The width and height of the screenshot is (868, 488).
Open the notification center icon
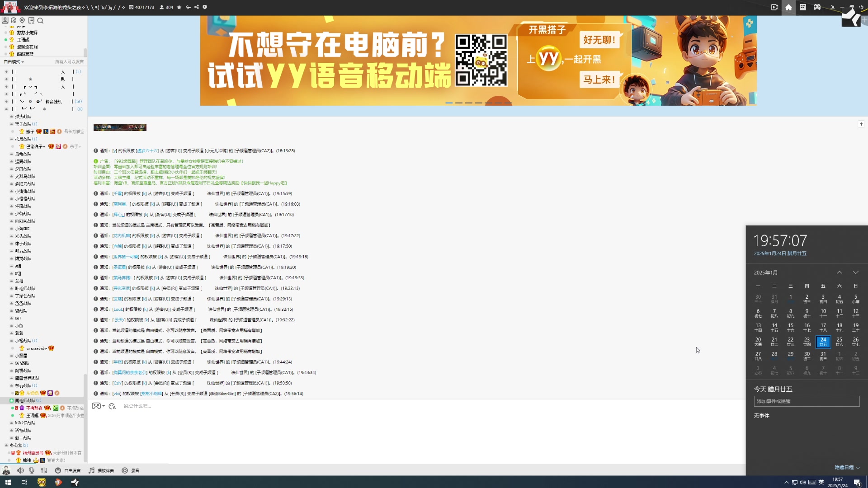click(x=857, y=482)
